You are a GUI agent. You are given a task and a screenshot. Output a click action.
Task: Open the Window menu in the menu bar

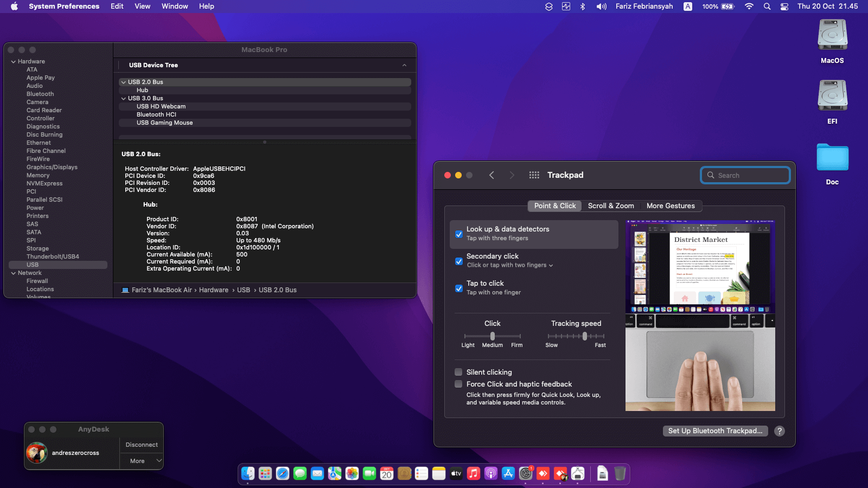(175, 7)
